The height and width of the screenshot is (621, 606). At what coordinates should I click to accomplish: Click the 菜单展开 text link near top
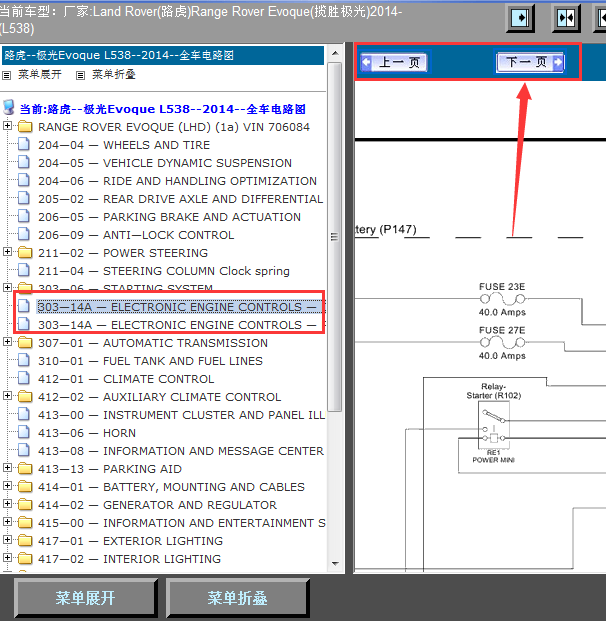pos(40,74)
